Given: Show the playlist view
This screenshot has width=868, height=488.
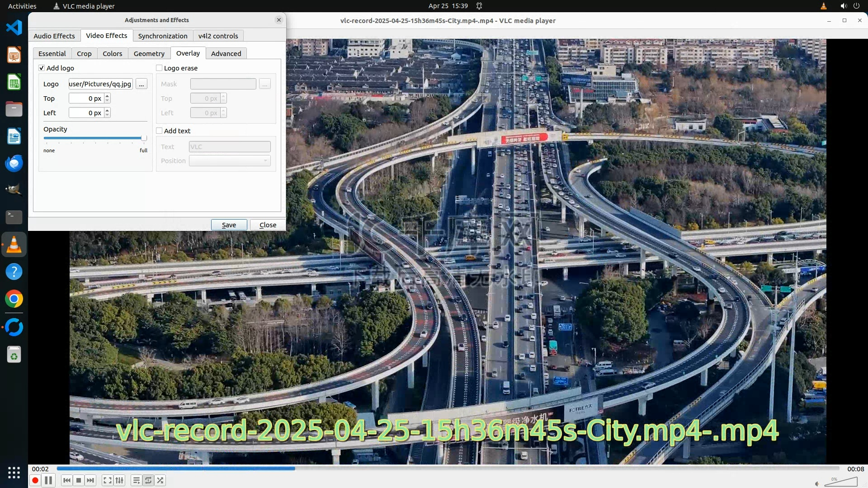Looking at the screenshot, I should (x=136, y=480).
